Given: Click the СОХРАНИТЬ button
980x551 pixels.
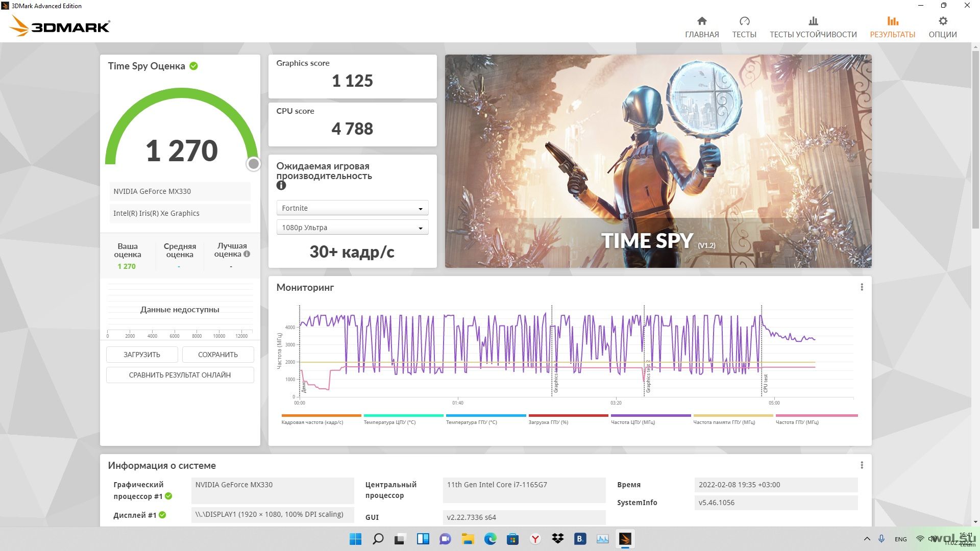Looking at the screenshot, I should pyautogui.click(x=218, y=355).
